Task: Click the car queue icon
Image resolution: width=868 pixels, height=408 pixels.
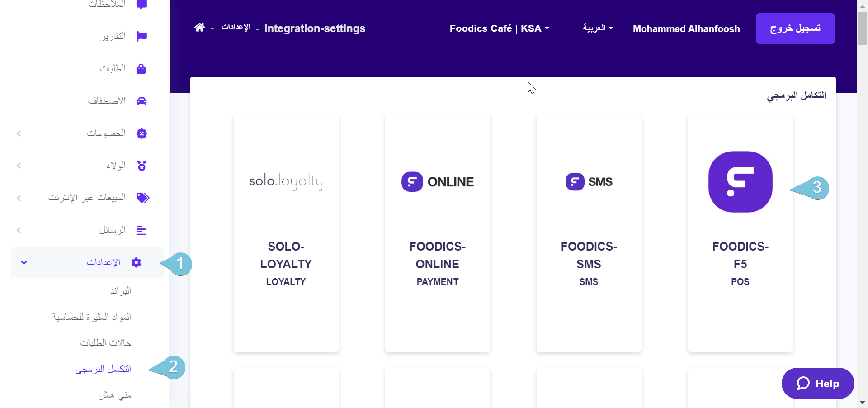Action: 142,101
